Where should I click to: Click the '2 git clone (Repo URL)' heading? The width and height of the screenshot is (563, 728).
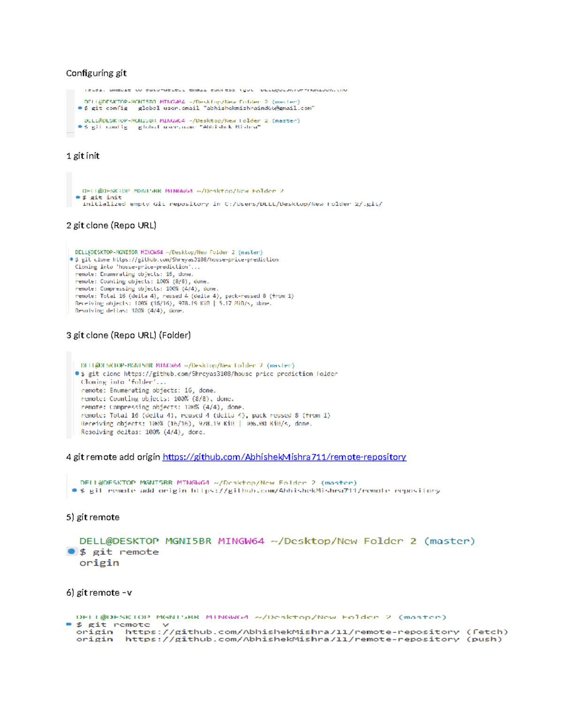[111, 225]
